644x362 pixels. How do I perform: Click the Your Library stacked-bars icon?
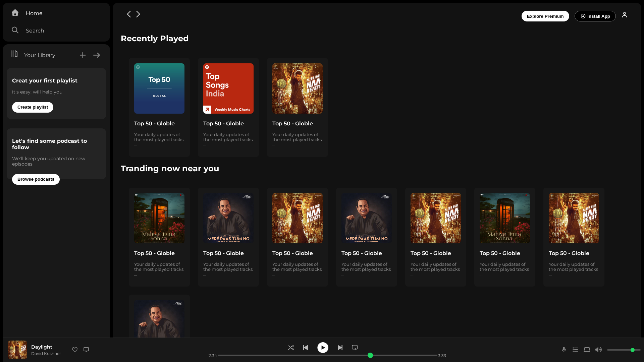(14, 54)
